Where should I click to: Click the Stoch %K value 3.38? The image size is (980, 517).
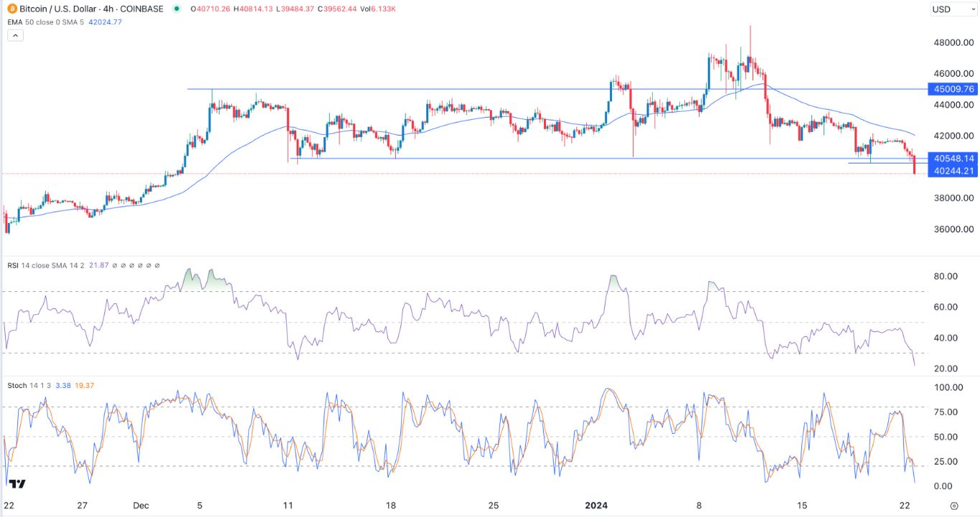62,385
